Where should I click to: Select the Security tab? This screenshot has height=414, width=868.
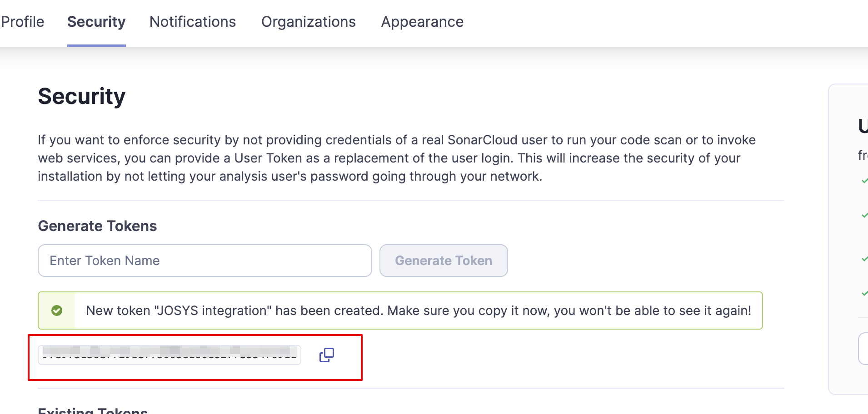(96, 22)
